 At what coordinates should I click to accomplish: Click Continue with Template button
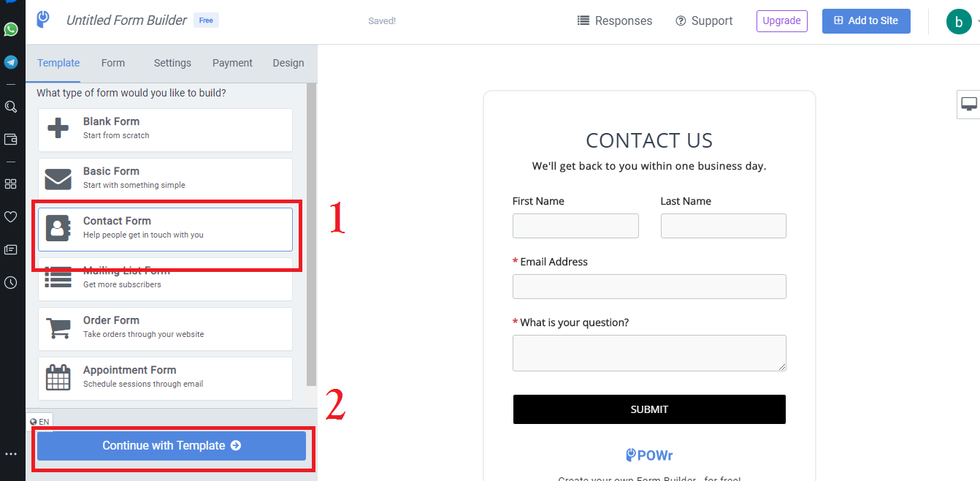(172, 445)
